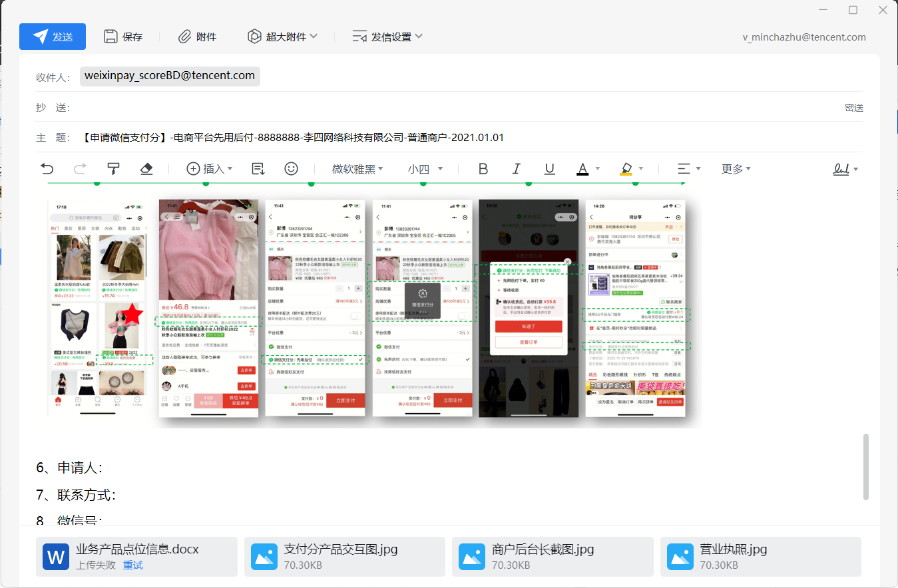The height and width of the screenshot is (588, 898).
Task: Click the eraser clear-format icon
Action: tap(147, 169)
